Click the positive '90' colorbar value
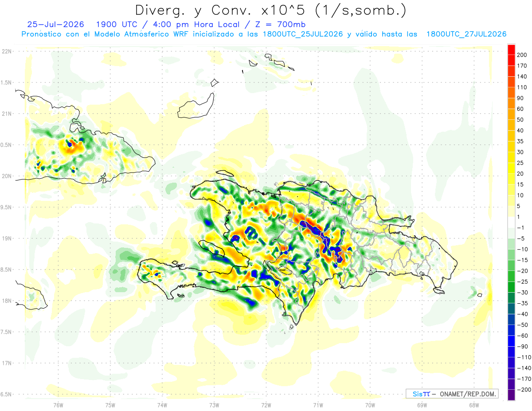532x411 pixels. (521, 98)
